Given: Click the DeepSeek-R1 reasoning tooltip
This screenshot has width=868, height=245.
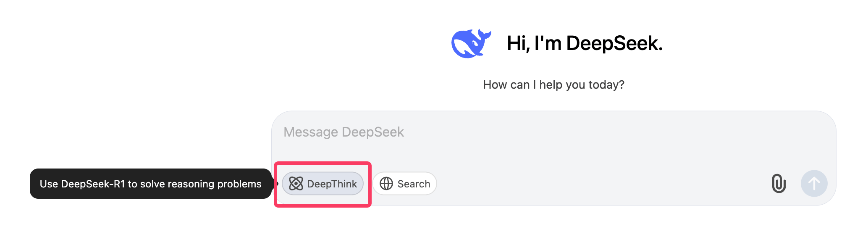Looking at the screenshot, I should (x=151, y=184).
